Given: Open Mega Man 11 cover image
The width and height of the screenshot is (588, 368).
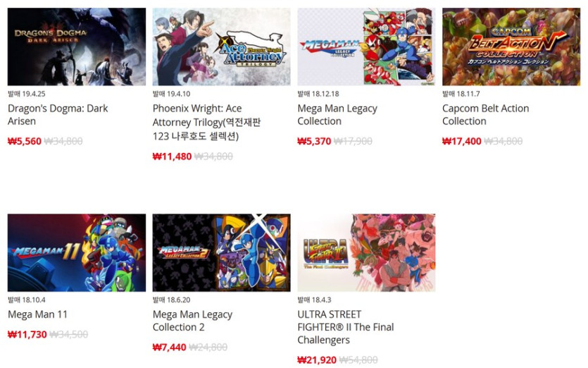Looking at the screenshot, I should tap(77, 252).
